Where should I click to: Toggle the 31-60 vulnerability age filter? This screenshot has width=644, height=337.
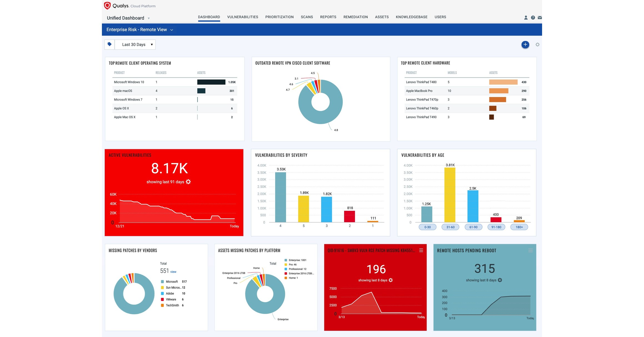click(x=450, y=227)
